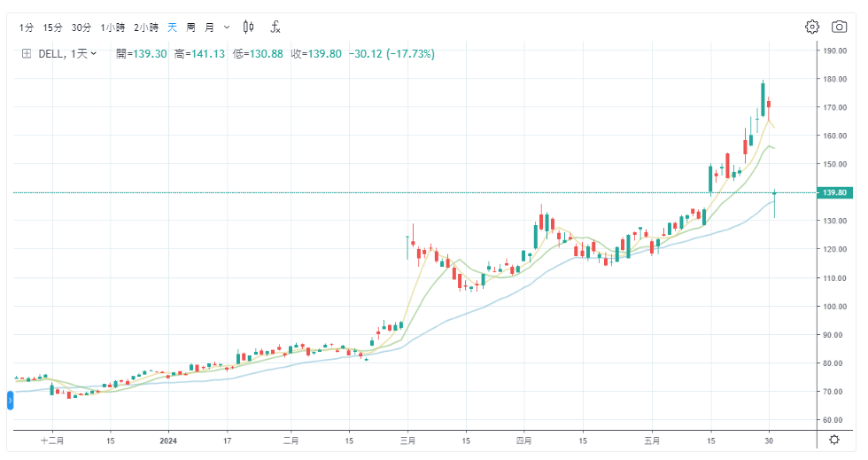Click the 190.00 price axis label

(x=834, y=51)
